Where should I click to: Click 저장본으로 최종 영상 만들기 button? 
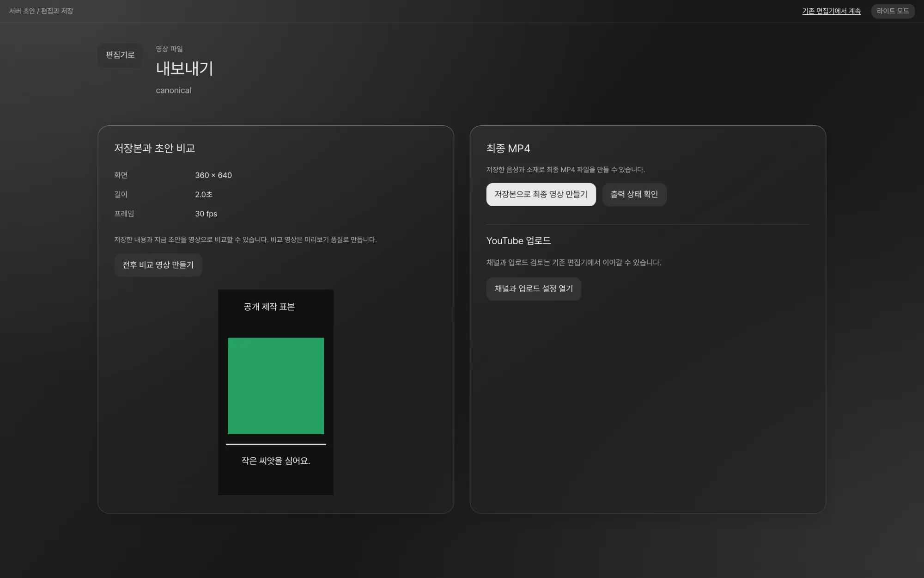click(541, 195)
